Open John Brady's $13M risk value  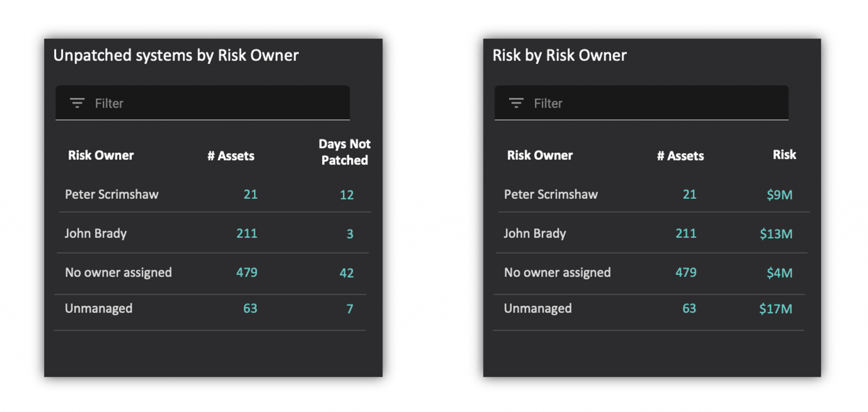776,234
